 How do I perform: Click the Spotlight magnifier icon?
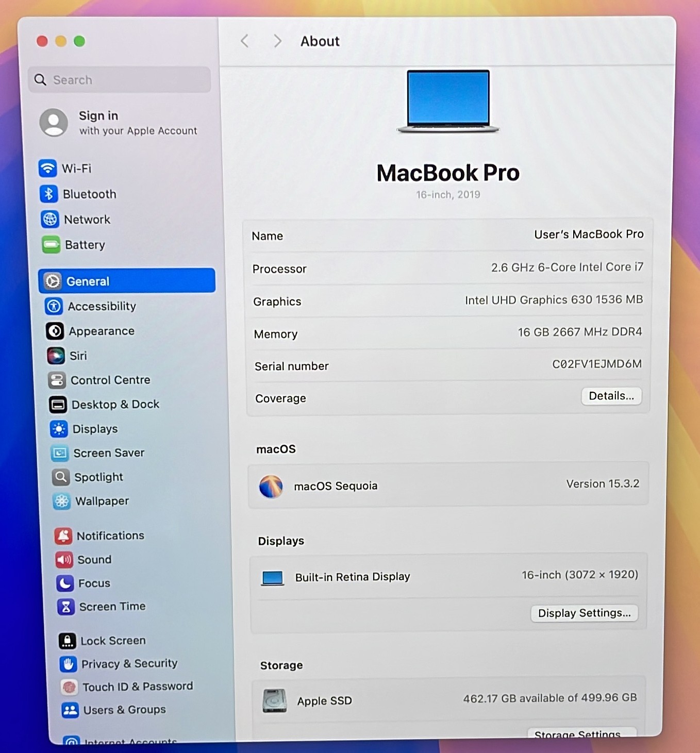(61, 477)
